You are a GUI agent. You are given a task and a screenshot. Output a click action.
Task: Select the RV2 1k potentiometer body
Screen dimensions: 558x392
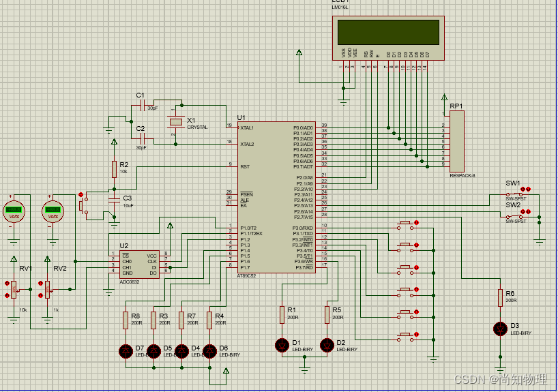tap(47, 290)
